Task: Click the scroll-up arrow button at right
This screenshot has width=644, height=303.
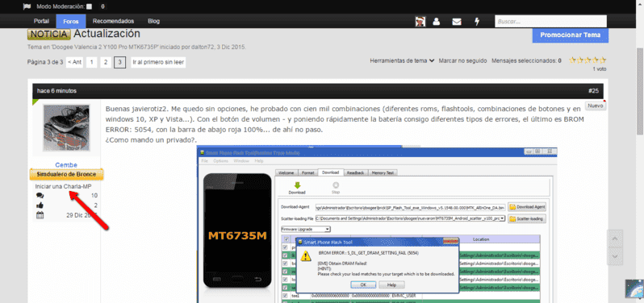Action: click(x=614, y=239)
